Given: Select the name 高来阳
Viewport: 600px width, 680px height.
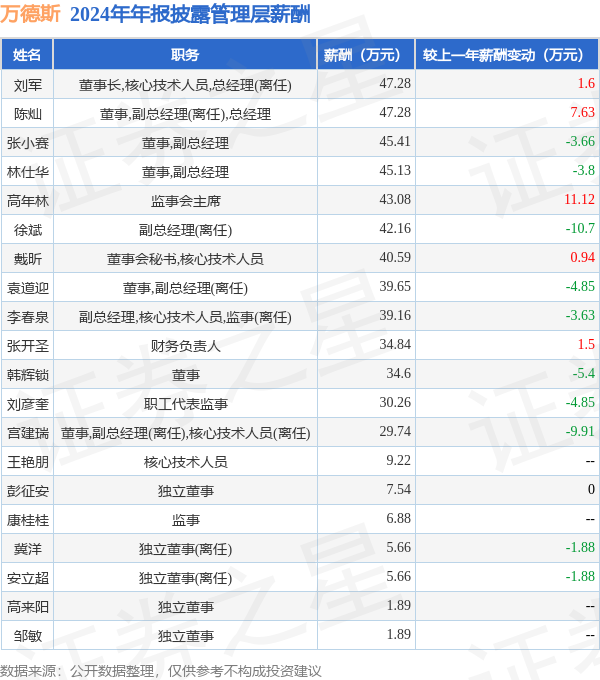Looking at the screenshot, I should tap(28, 607).
